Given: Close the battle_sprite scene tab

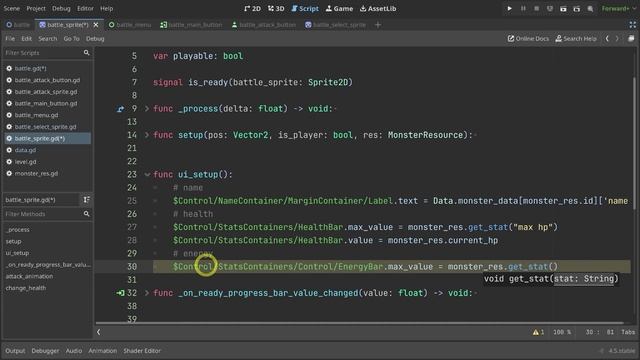Looking at the screenshot, I should [x=96, y=25].
